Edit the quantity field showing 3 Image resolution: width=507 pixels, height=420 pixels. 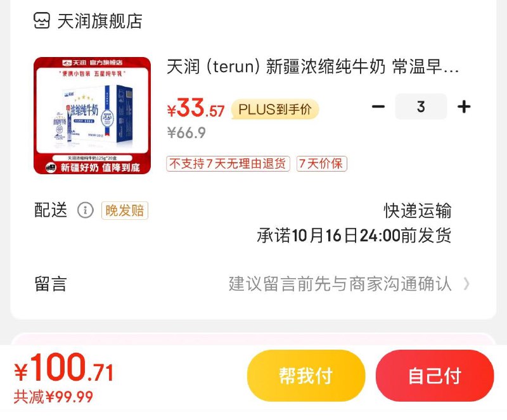tap(421, 106)
